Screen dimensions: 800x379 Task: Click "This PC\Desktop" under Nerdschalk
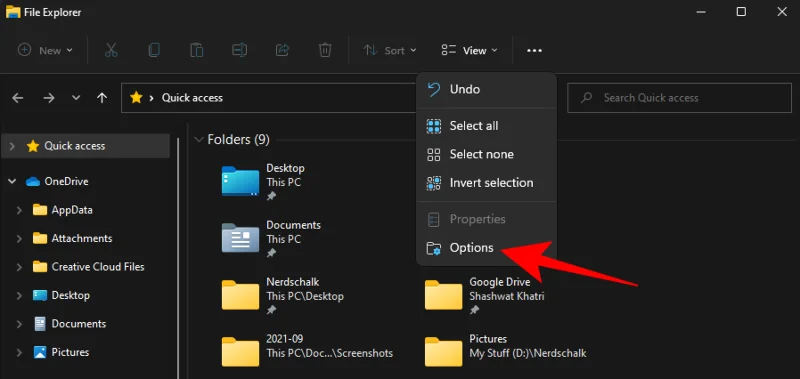click(305, 296)
